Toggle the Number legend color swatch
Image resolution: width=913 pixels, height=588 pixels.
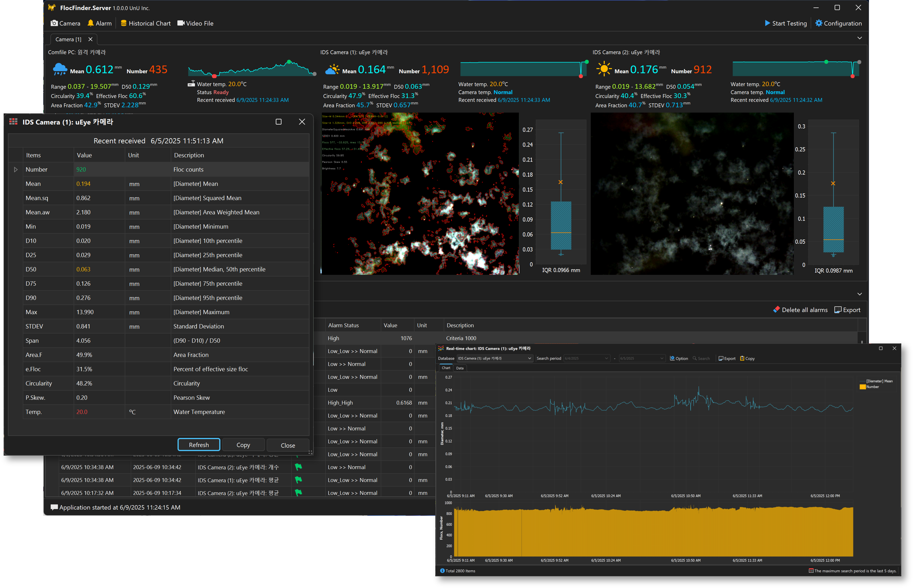[863, 387]
